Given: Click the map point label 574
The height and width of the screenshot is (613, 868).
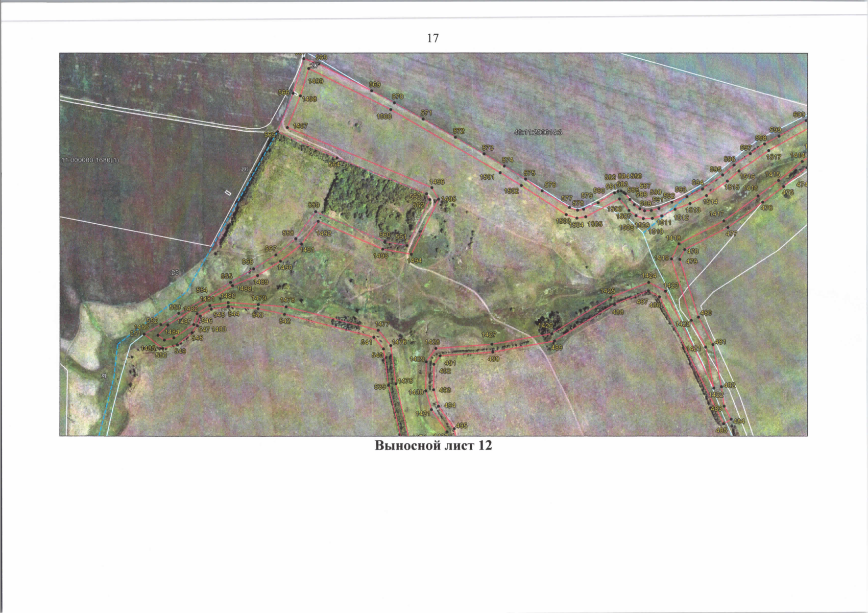Looking at the screenshot, I should [x=507, y=160].
